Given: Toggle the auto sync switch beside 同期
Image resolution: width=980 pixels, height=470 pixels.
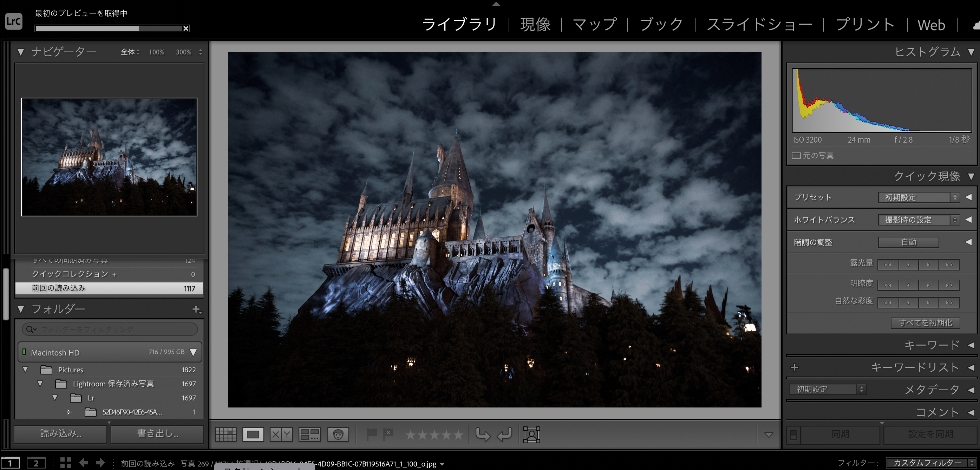Looking at the screenshot, I should point(793,434).
